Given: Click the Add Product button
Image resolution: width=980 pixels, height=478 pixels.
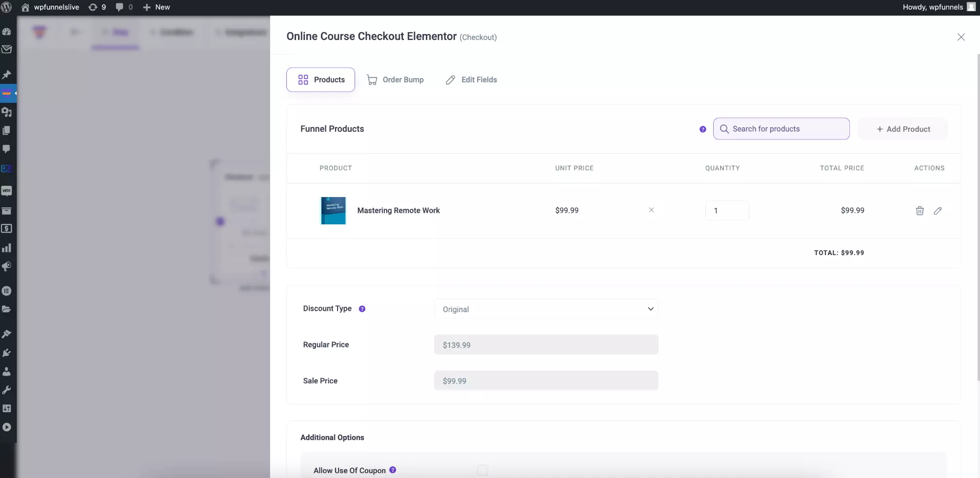Looking at the screenshot, I should click(x=903, y=129).
